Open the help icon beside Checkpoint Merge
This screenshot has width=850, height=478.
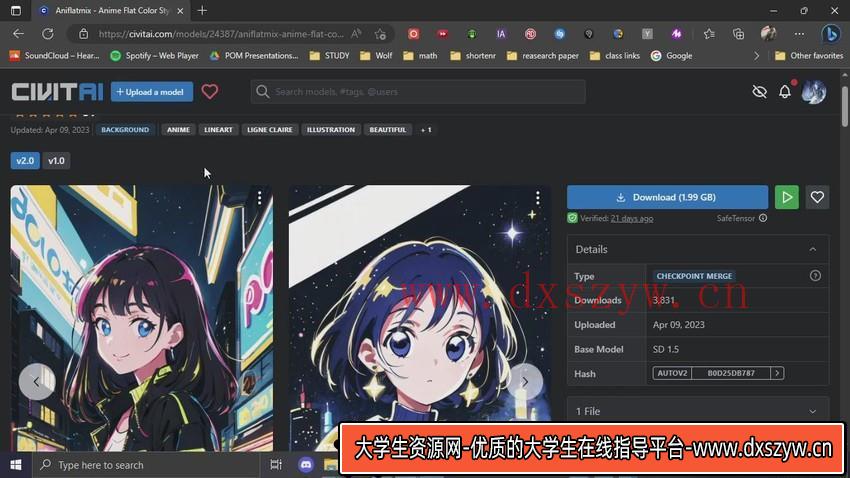pos(815,276)
